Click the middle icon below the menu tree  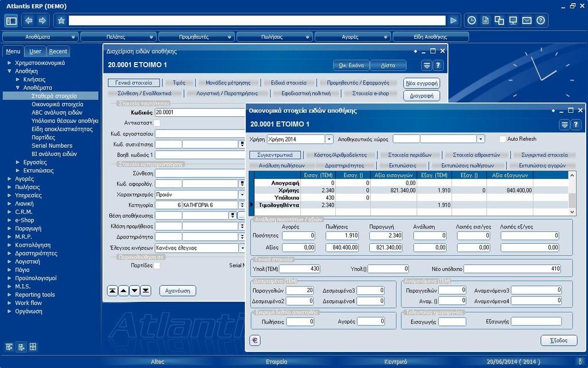(x=21, y=347)
